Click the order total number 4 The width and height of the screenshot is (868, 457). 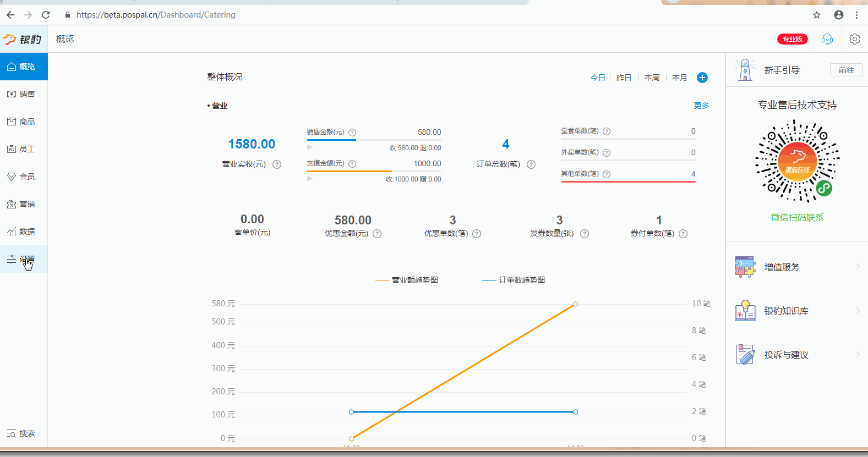coord(506,144)
